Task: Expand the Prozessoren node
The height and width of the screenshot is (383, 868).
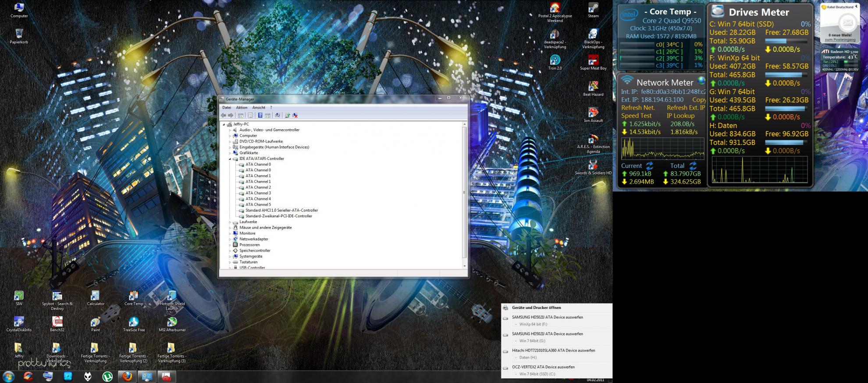Action: tap(230, 245)
